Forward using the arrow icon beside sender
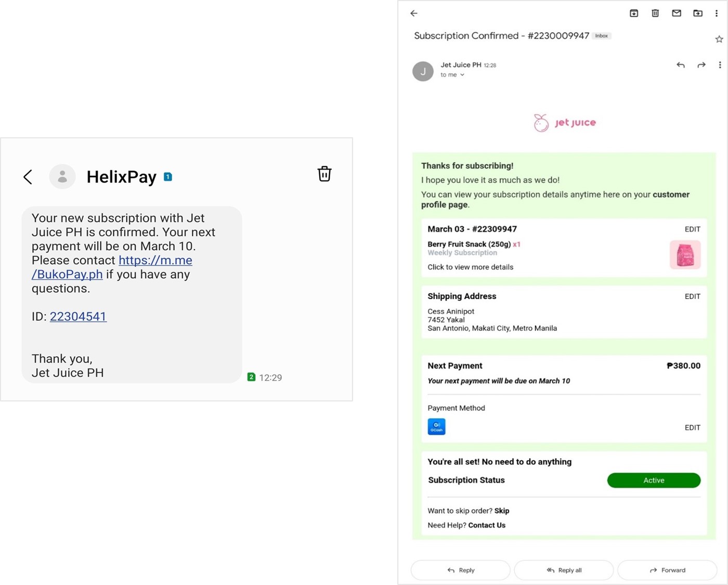This screenshot has width=728, height=585. click(701, 65)
